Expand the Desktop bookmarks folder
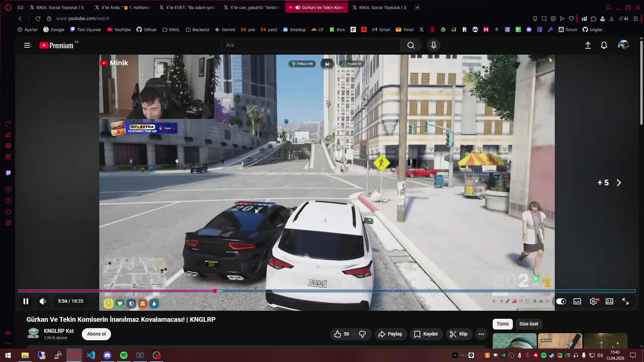This screenshot has width=644, height=362. click(x=294, y=30)
